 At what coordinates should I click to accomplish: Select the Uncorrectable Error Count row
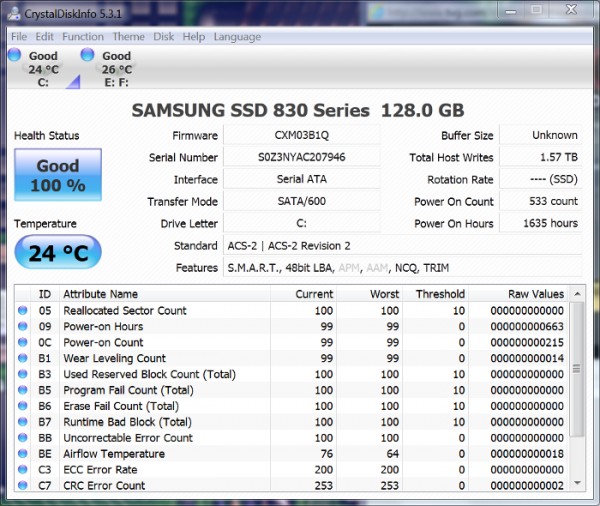[292, 437]
